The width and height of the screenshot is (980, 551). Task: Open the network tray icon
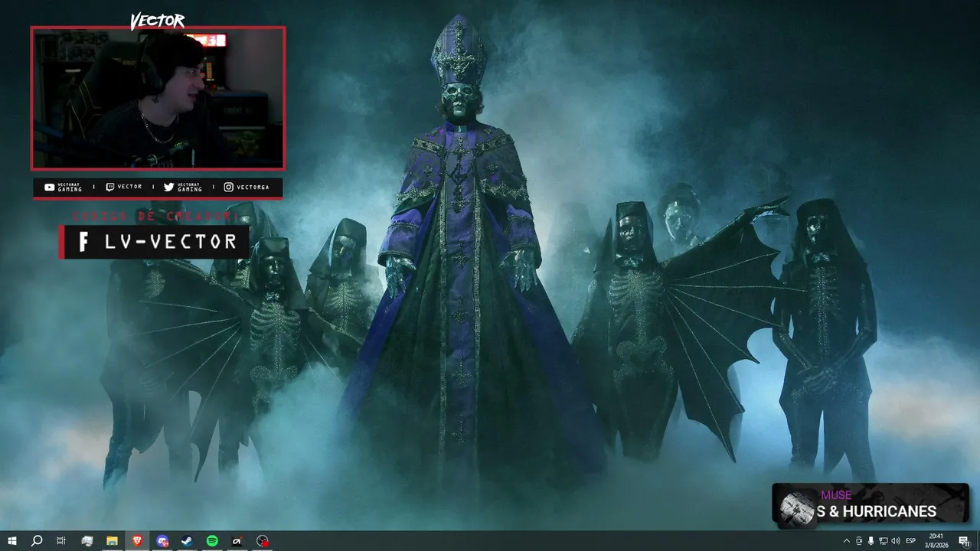pos(884,541)
